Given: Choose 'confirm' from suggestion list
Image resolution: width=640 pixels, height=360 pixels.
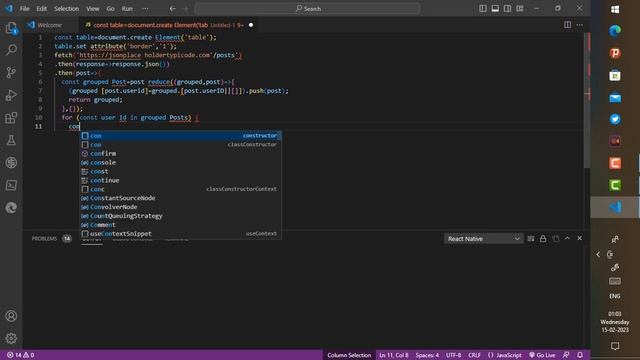Looking at the screenshot, I should pos(180,153).
